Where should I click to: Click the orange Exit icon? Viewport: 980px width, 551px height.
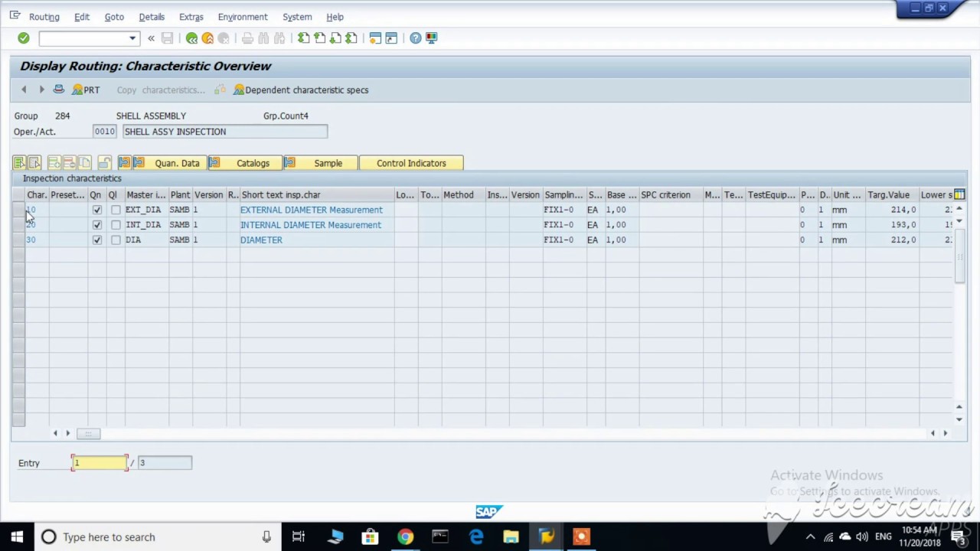(207, 38)
